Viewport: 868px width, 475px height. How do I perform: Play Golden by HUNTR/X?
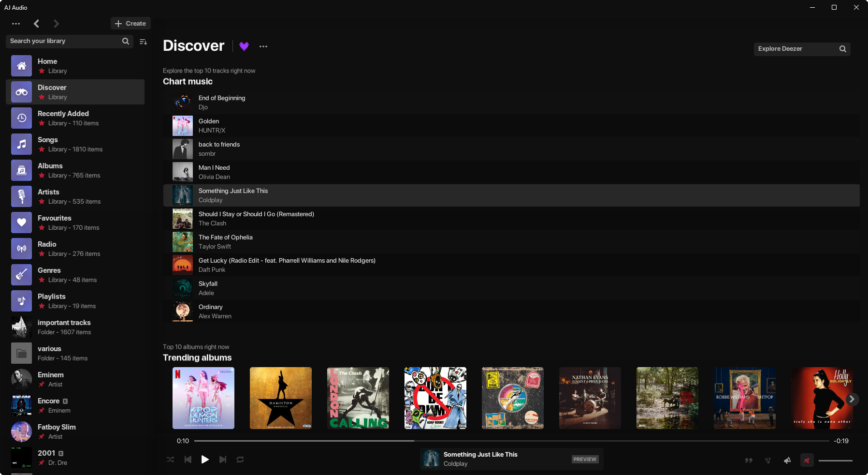coord(511,126)
